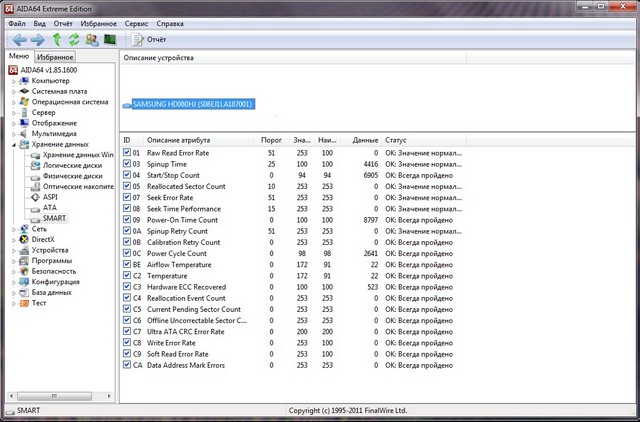
Task: Sort by the Описание атрибута column header
Action: pos(198,140)
